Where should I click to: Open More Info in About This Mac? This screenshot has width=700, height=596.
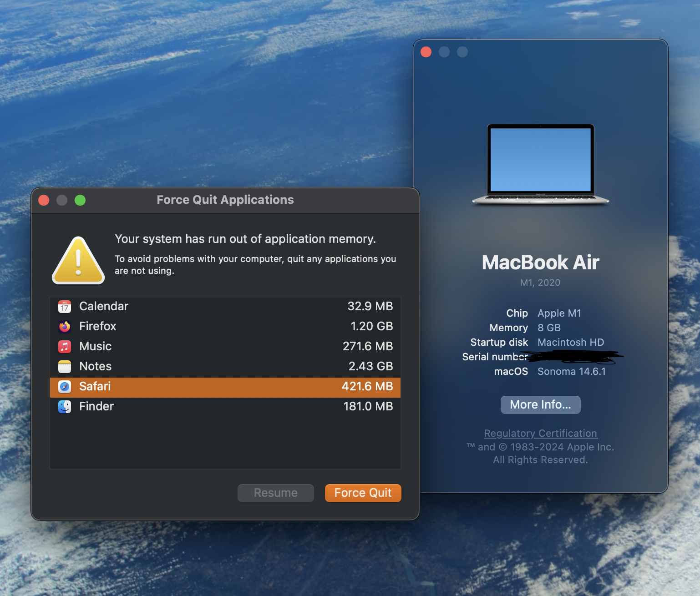pyautogui.click(x=541, y=405)
